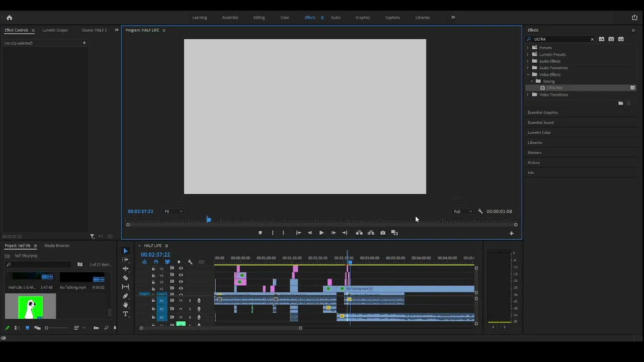Image resolution: width=644 pixels, height=362 pixels.
Task: Select the Selection tool arrow
Action: pos(126,251)
